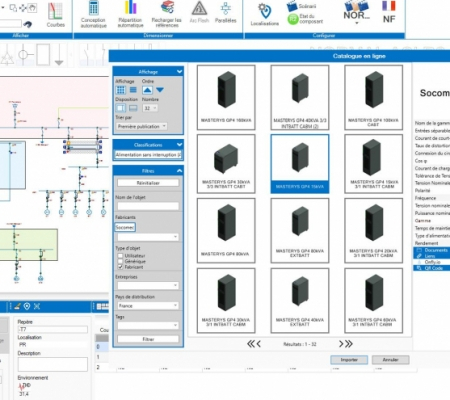Click the location pin icon in properties bar

click(27, 306)
